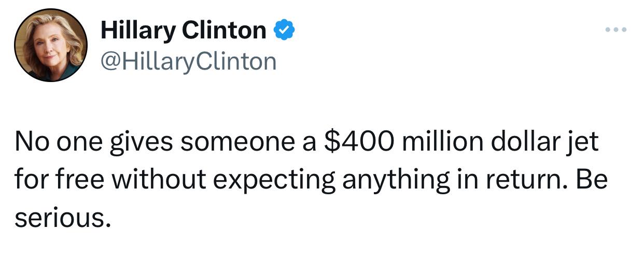Visit the @HillaryClinton handle link
The image size is (644, 269).
(189, 62)
